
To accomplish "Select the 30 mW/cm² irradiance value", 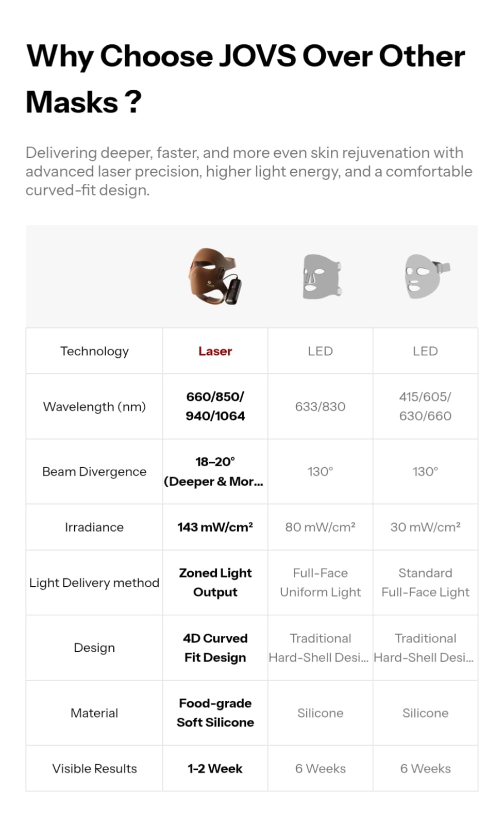I will [x=425, y=527].
